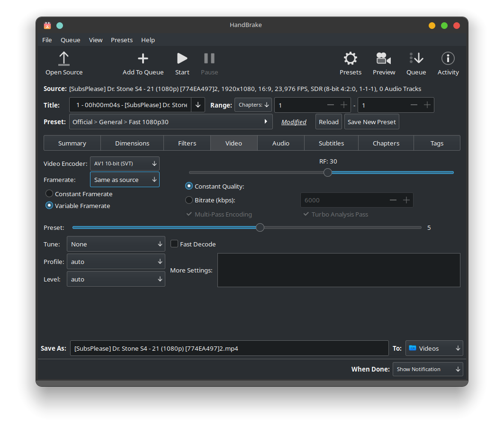Click the Open Source upload icon
This screenshot has width=504, height=427.
[64, 58]
